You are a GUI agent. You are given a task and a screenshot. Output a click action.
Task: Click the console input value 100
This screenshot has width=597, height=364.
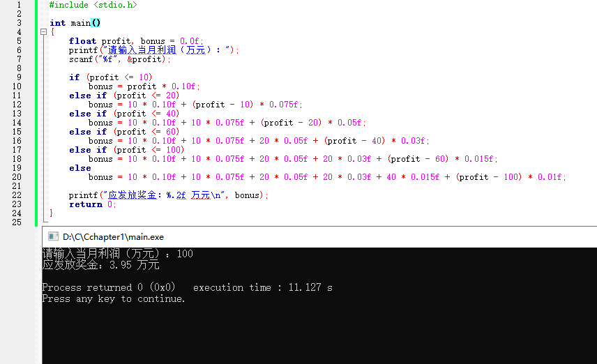(185, 254)
